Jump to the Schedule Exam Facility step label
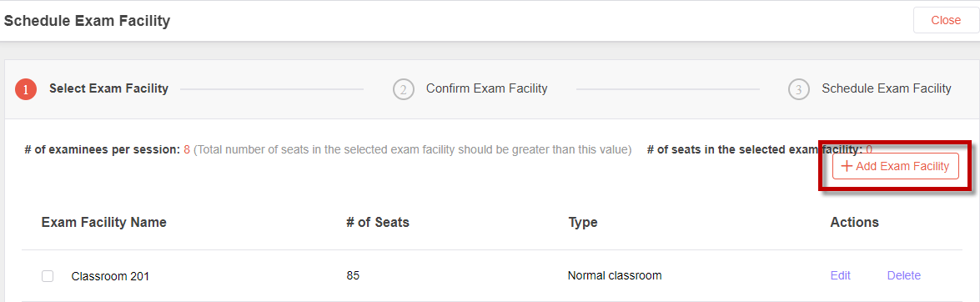980x302 pixels. 887,88
